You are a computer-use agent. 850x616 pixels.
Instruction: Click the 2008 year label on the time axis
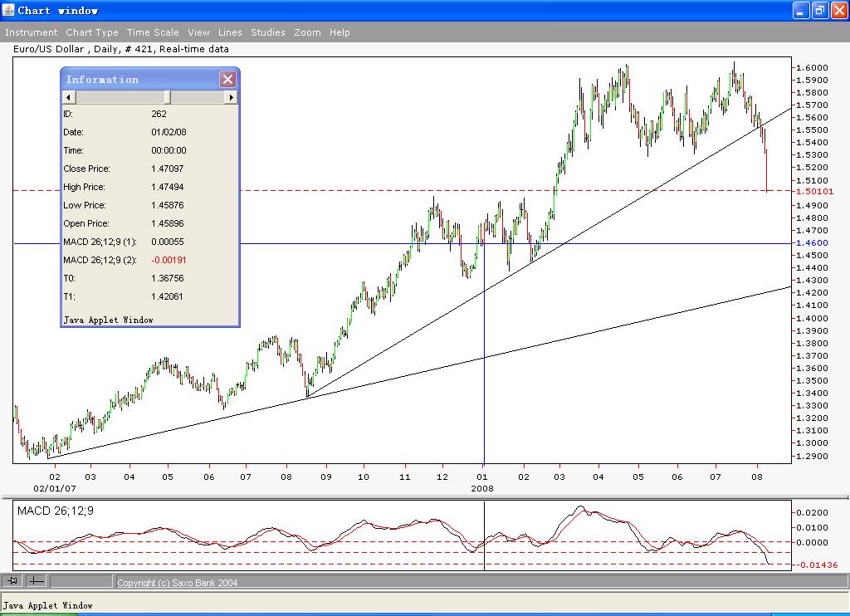[x=482, y=489]
